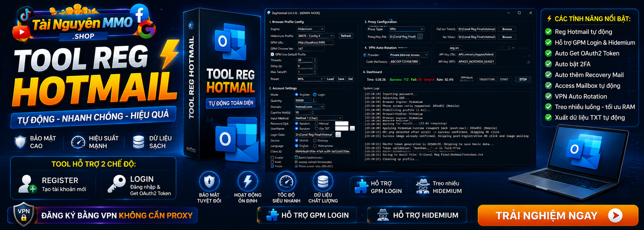644x230 pixels.
Task: Click the START button in the Dashboard
Action: point(504,79)
